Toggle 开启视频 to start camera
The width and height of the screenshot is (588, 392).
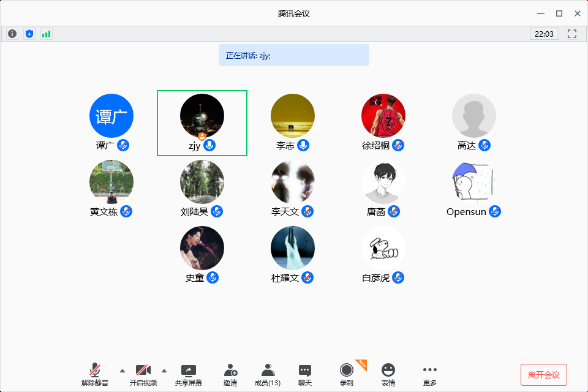[143, 374]
